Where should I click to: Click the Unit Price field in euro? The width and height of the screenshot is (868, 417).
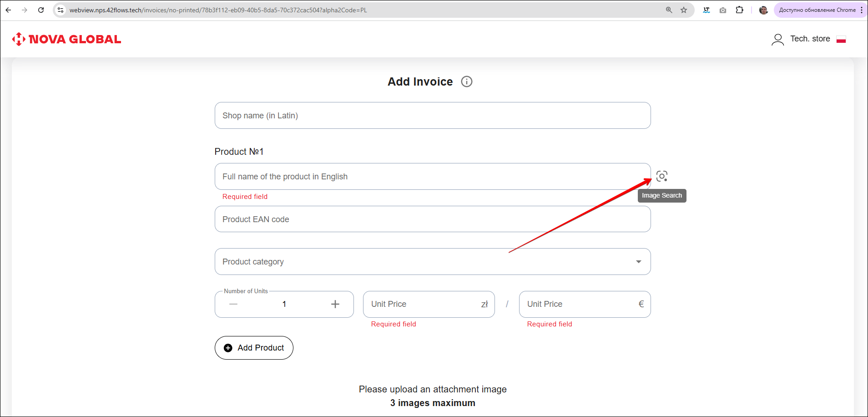(x=580, y=304)
